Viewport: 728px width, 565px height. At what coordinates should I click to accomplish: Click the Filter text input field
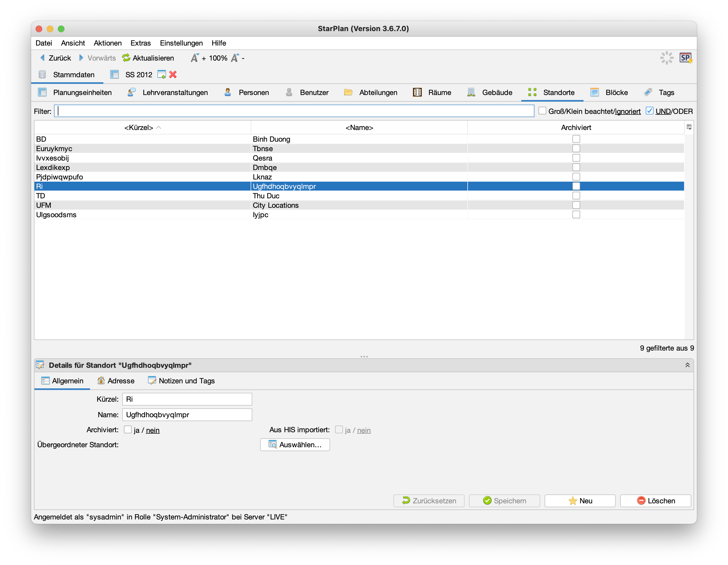[x=294, y=111]
